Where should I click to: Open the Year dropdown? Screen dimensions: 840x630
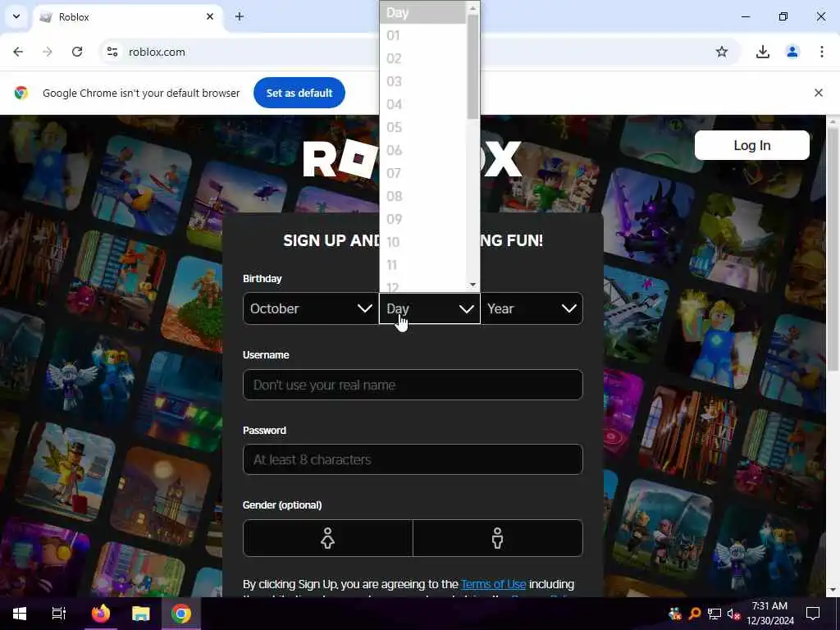[x=532, y=308]
